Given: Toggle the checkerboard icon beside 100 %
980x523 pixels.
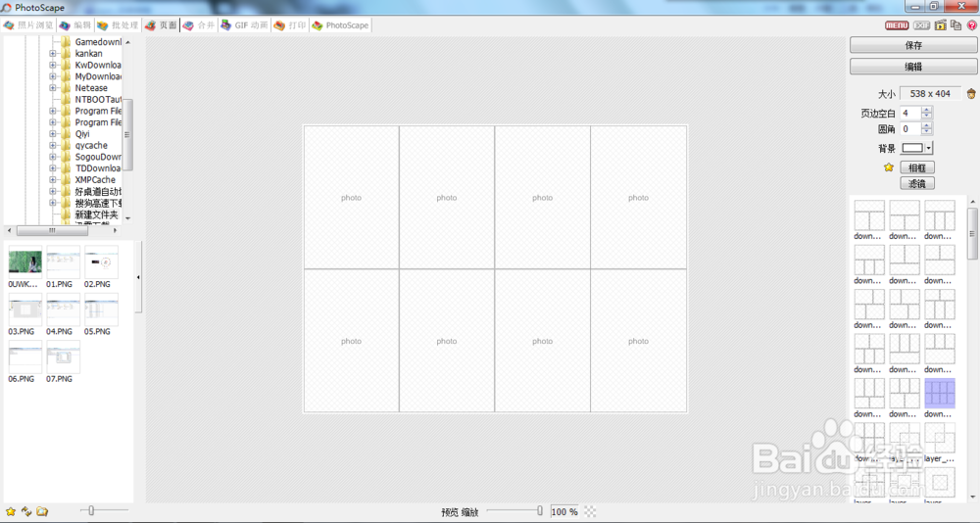Looking at the screenshot, I should 590,511.
